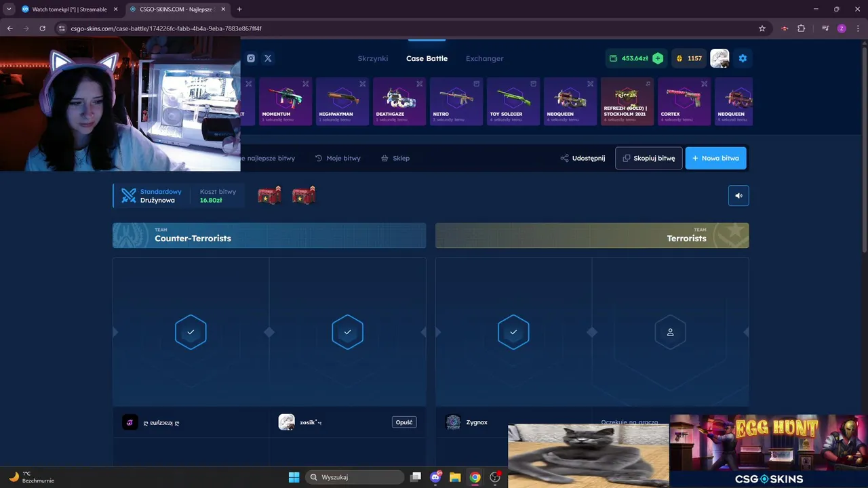Open the NITRO live drop card
Screen dimensions: 868x488
[456, 102]
